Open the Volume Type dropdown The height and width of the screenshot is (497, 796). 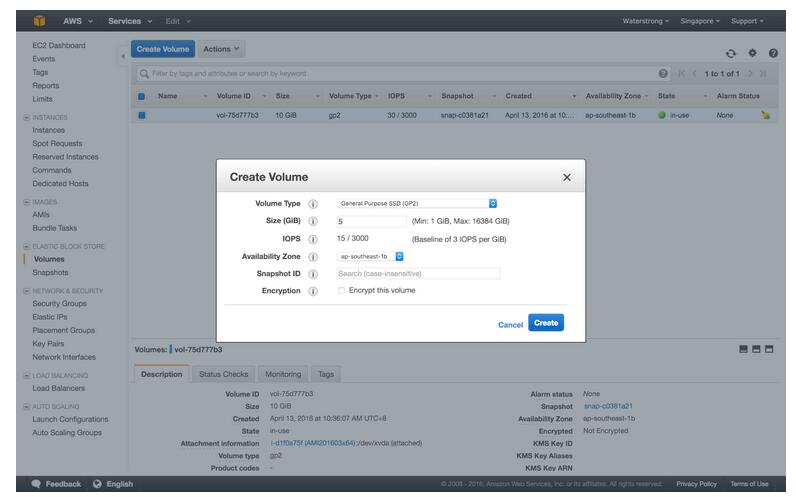(x=417, y=204)
